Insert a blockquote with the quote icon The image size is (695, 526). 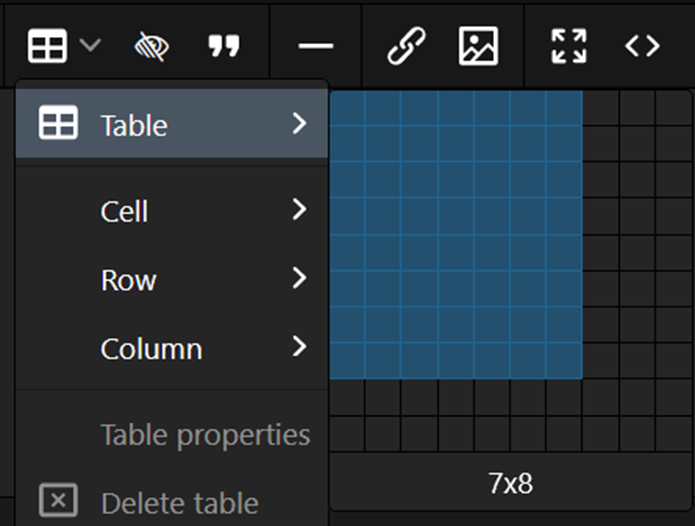click(224, 46)
